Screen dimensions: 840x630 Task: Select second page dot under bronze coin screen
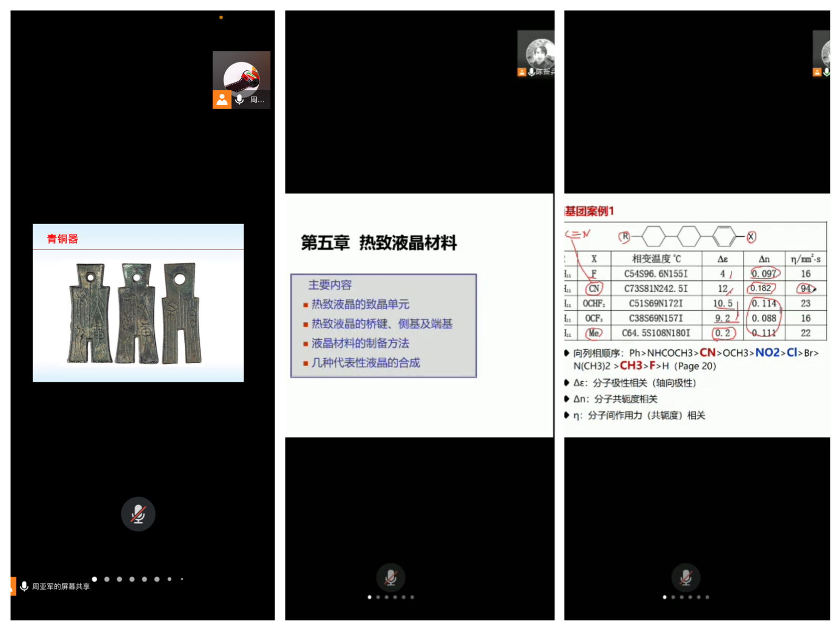pyautogui.click(x=107, y=579)
